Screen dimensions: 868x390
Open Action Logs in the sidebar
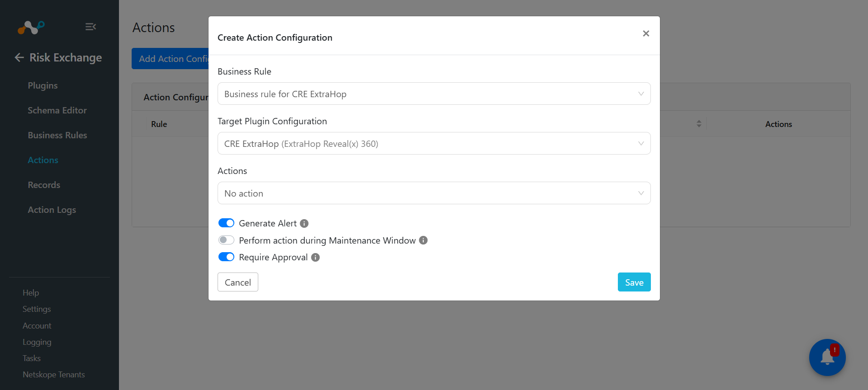point(52,210)
